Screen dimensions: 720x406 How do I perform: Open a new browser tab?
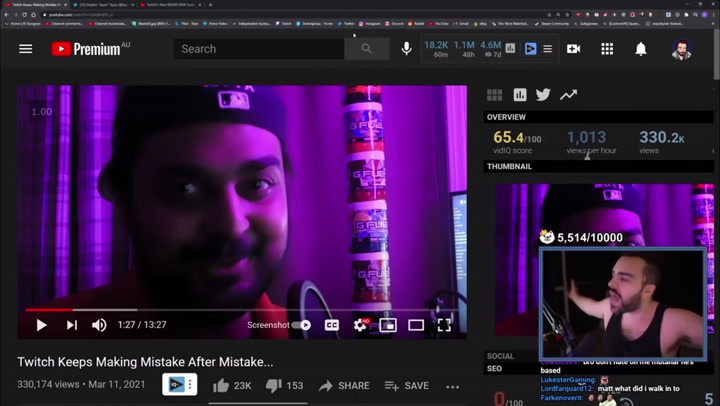click(x=210, y=5)
